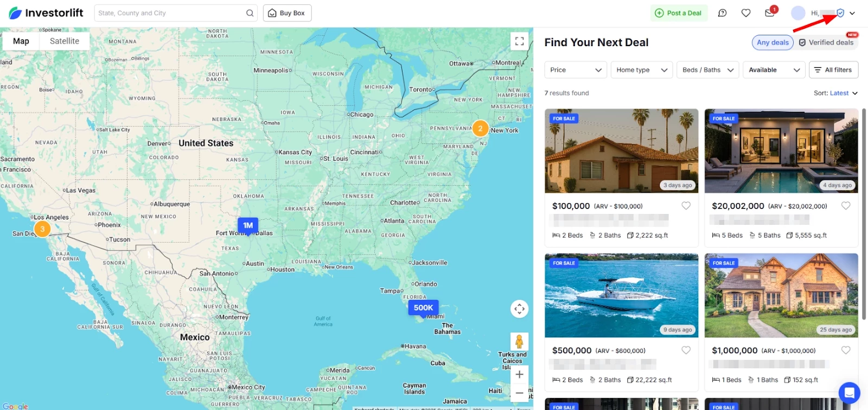
Task: Click the listings panel scrollbar
Action: [864, 215]
